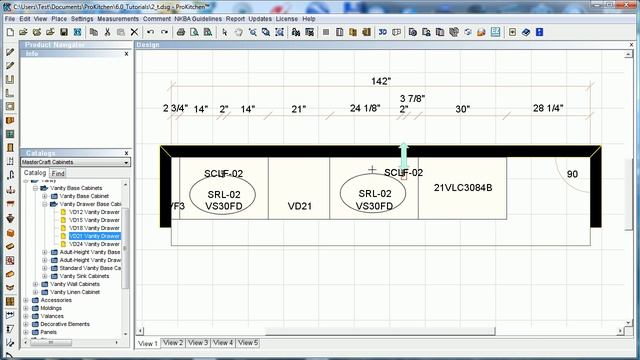Screen dimensions: 640x360
Task: Select the table furniture tool
Action: tap(10, 204)
